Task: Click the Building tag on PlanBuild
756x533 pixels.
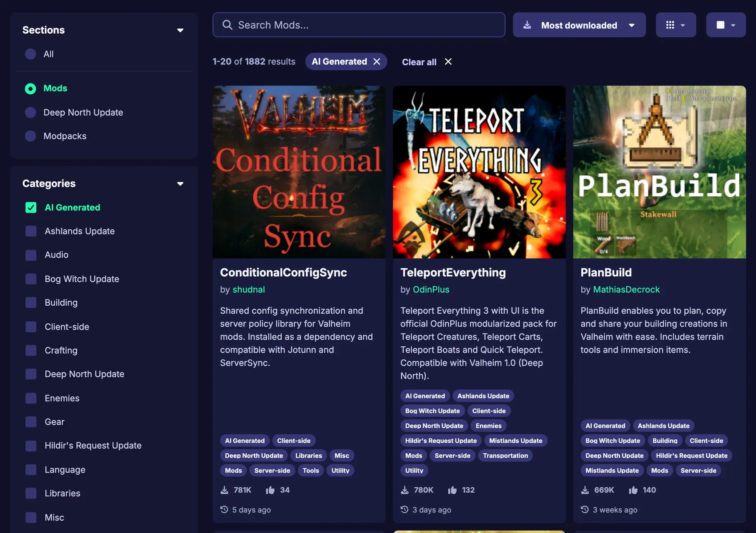Action: coord(665,440)
